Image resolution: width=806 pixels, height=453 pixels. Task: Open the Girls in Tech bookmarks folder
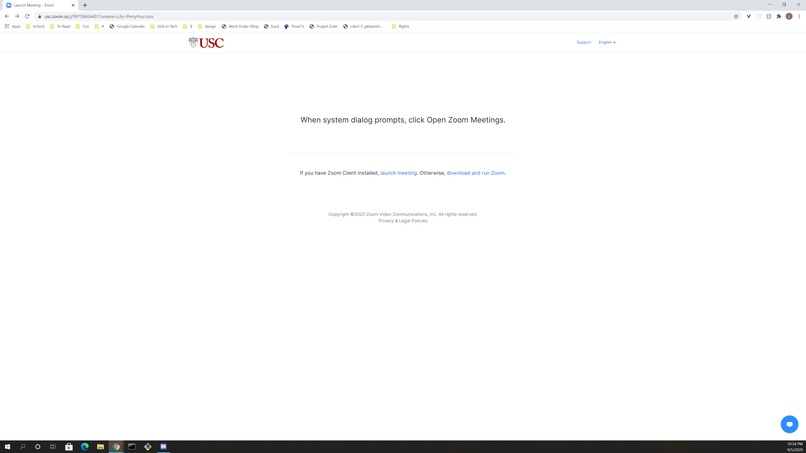click(163, 26)
